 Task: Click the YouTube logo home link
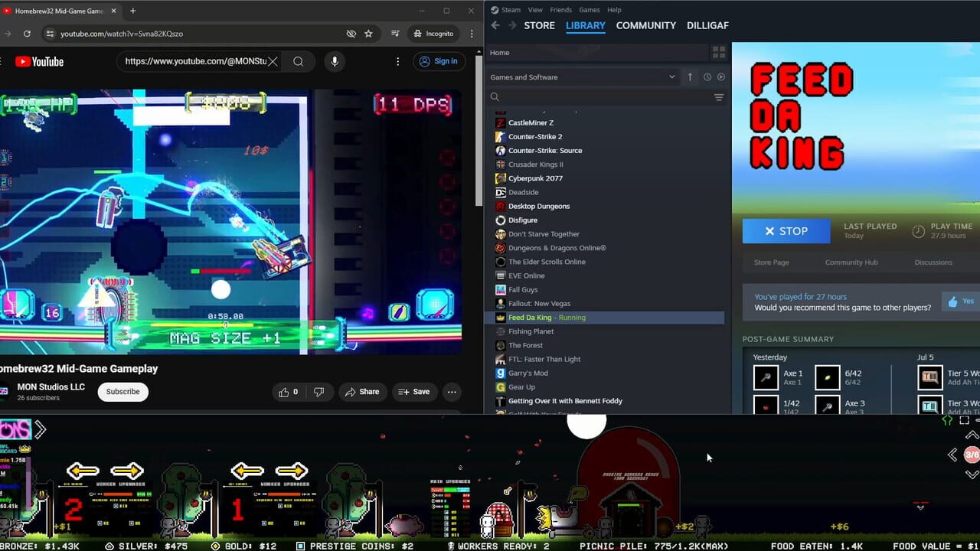click(x=39, y=61)
